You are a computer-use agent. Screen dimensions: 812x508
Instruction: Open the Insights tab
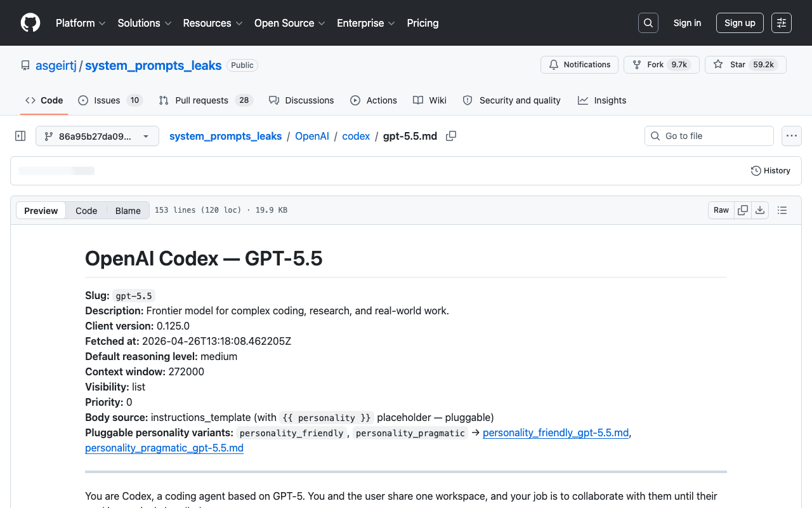click(x=602, y=100)
